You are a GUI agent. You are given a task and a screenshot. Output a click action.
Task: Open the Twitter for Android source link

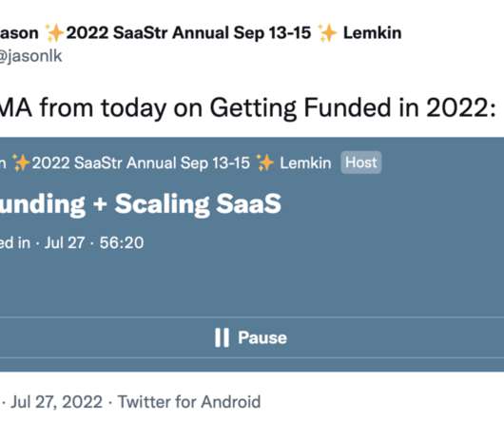[189, 402]
